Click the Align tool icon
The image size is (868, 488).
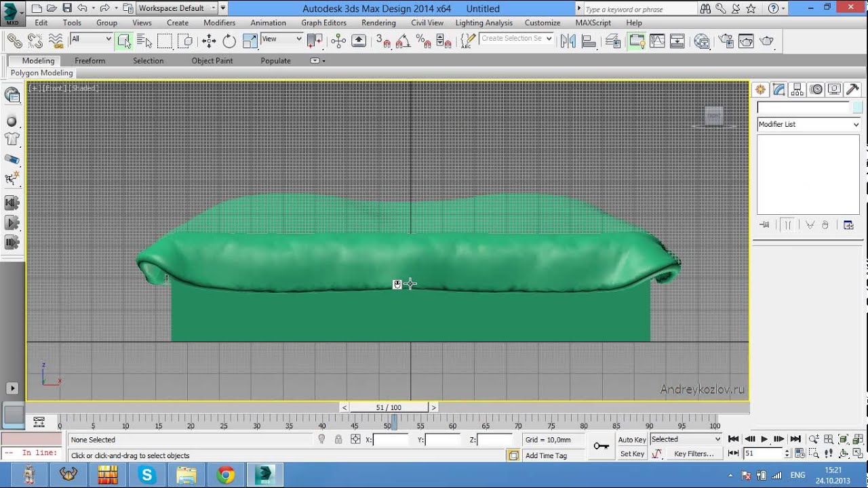tap(589, 41)
